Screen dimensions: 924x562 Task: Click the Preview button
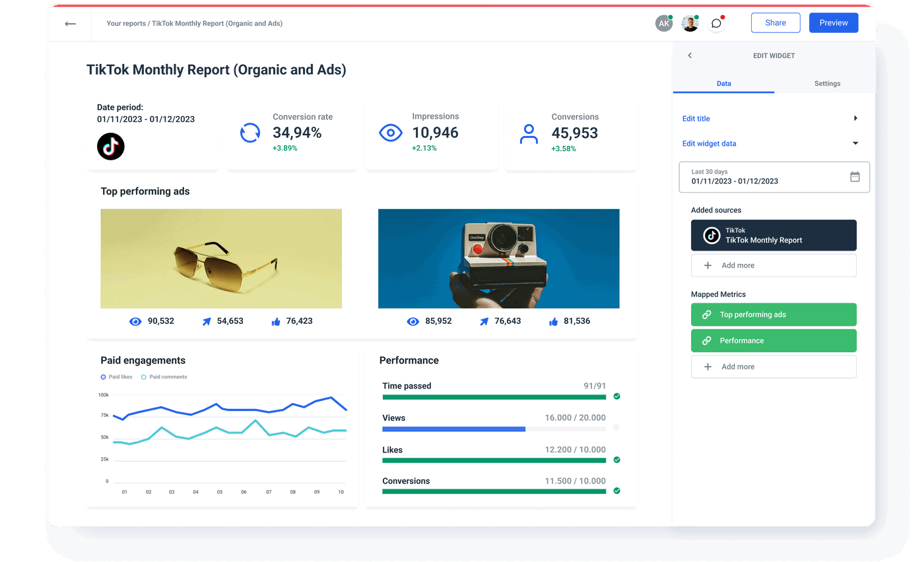(833, 22)
